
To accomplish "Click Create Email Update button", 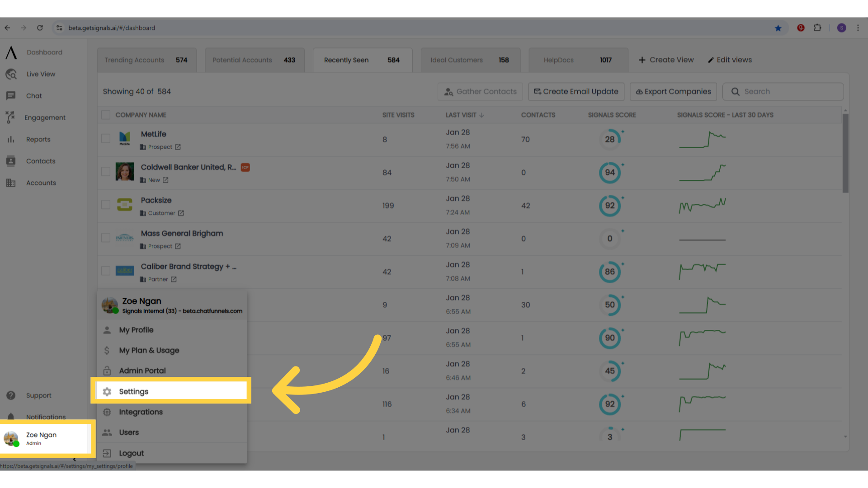I will pyautogui.click(x=576, y=91).
